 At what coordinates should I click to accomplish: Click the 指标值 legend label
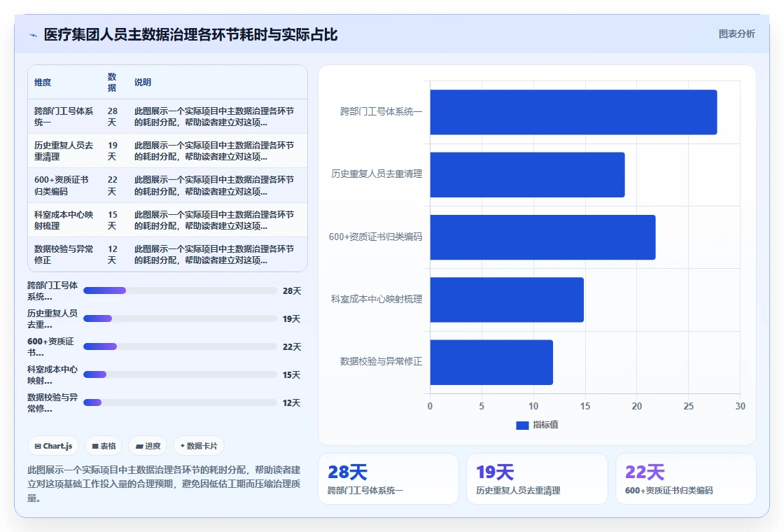click(x=545, y=425)
